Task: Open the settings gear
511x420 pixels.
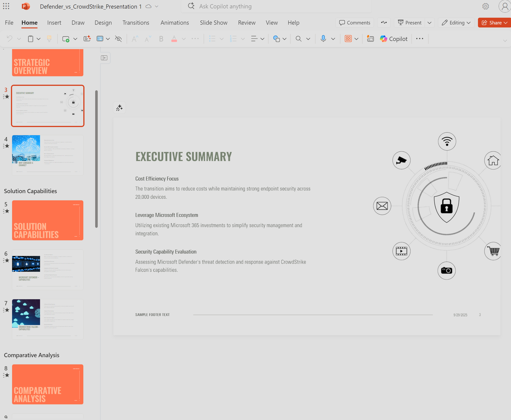Action: point(485,6)
